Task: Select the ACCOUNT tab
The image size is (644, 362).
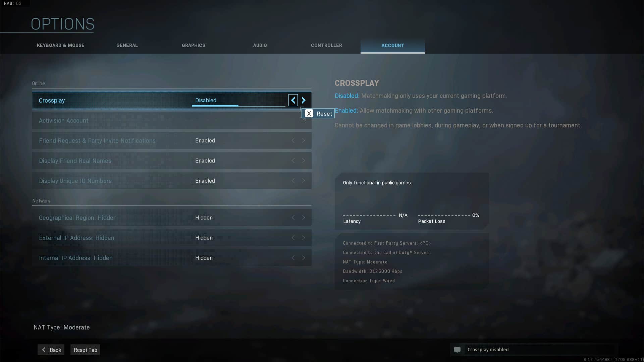Action: [393, 45]
